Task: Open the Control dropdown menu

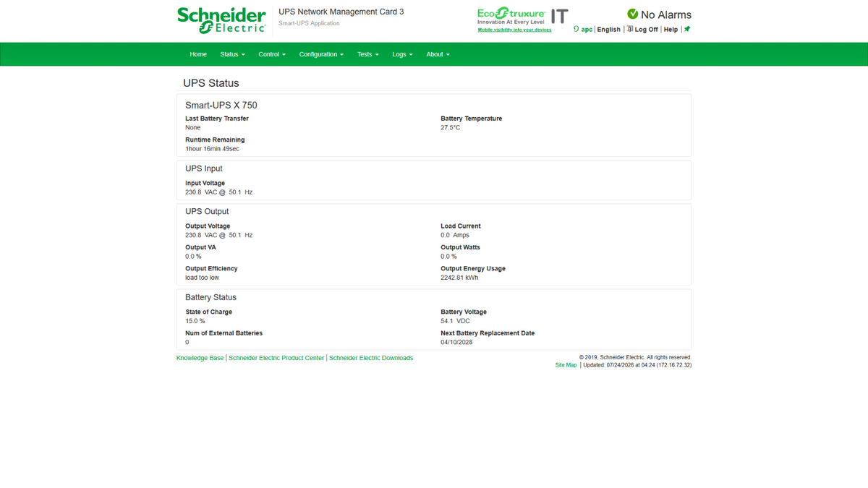Action: click(x=272, y=54)
